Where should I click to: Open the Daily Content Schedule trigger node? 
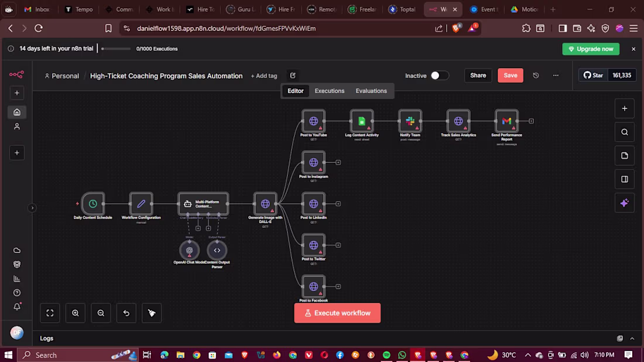tap(93, 204)
